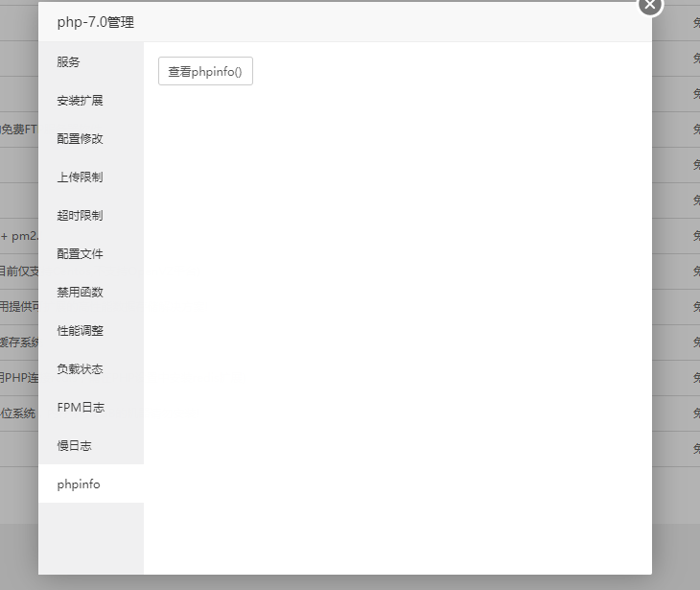Select the 配置修改 menu item
Viewport: 700px width, 590px height.
91,139
